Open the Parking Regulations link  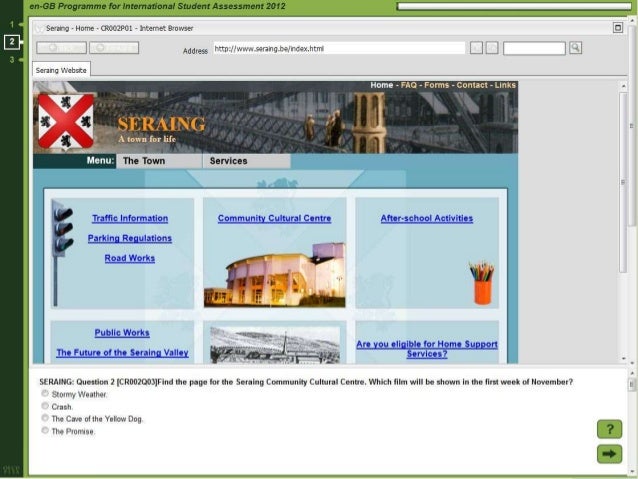pos(130,238)
